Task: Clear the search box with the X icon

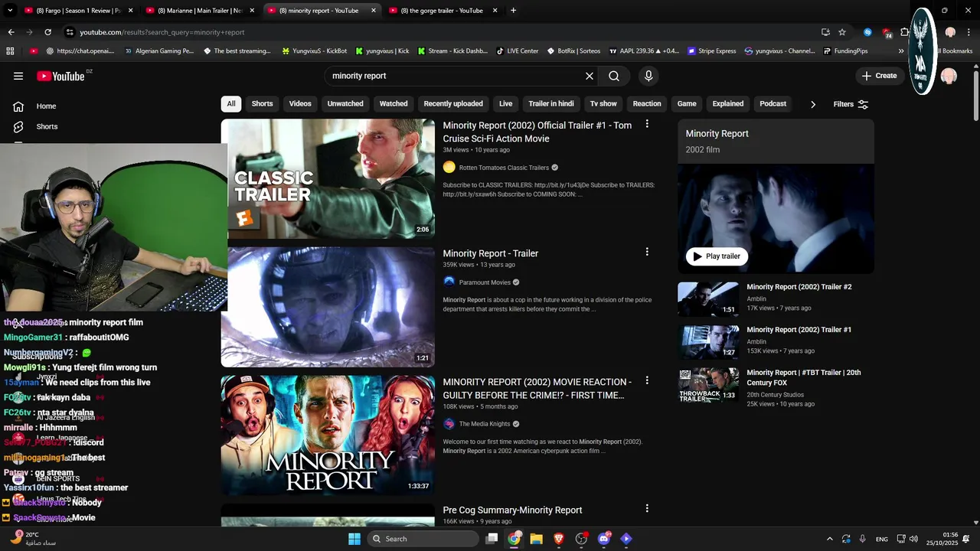Action: point(590,76)
